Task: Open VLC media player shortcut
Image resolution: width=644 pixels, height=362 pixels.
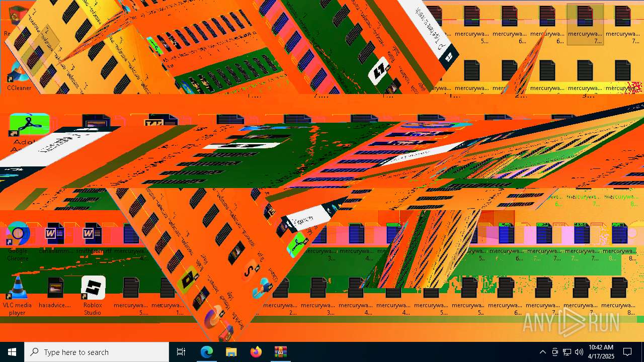Action: coord(17,296)
